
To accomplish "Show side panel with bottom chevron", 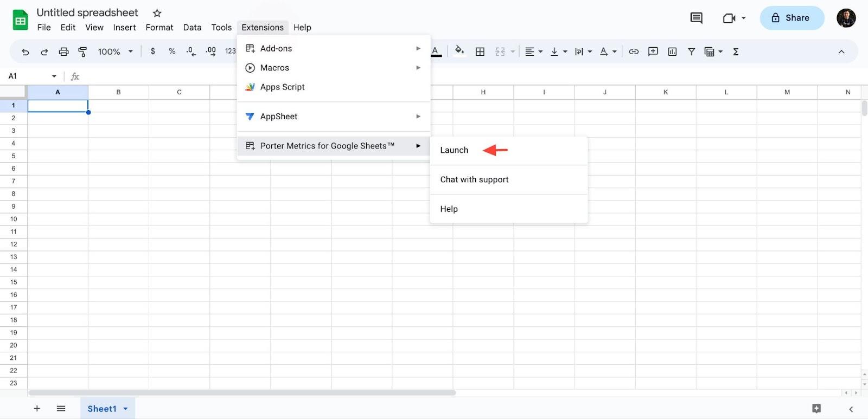I will [851, 409].
